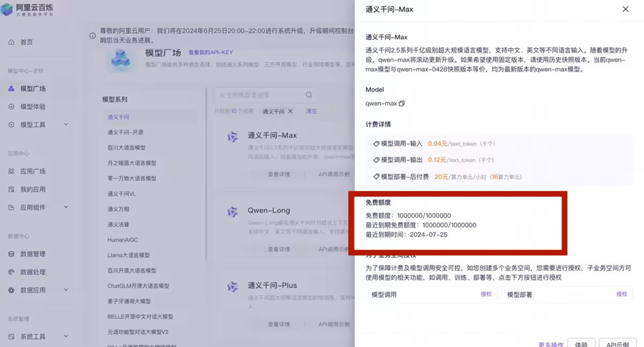Click the 数据应用 sidebar icon

click(x=11, y=290)
